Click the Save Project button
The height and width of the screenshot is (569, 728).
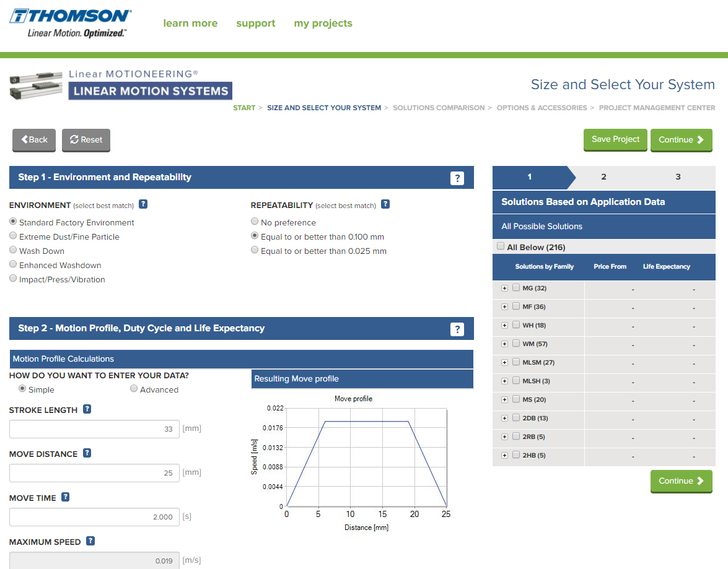(x=615, y=139)
